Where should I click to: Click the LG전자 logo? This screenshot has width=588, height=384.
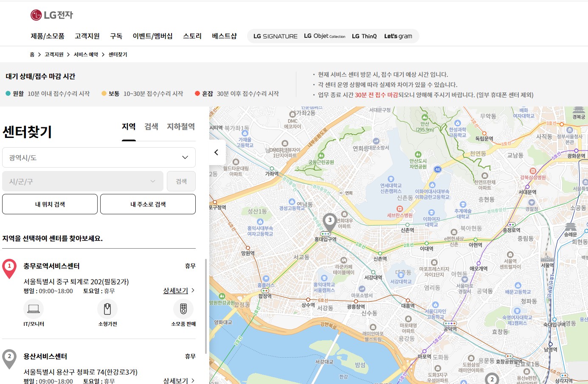[52, 15]
